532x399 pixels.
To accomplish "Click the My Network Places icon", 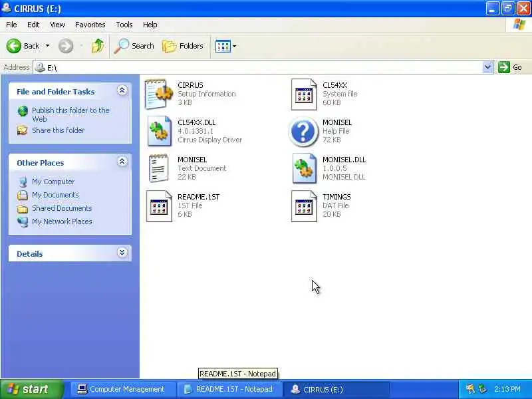I will pos(23,221).
